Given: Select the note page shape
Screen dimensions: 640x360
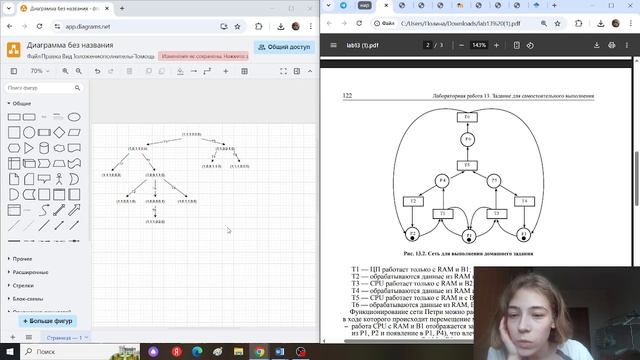Looking at the screenshot, I should (x=14, y=179).
